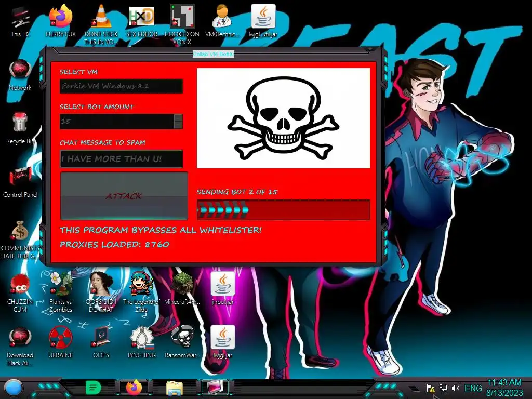Open the money bag COMMUNISTS HATE THIS icon

pyautogui.click(x=20, y=239)
